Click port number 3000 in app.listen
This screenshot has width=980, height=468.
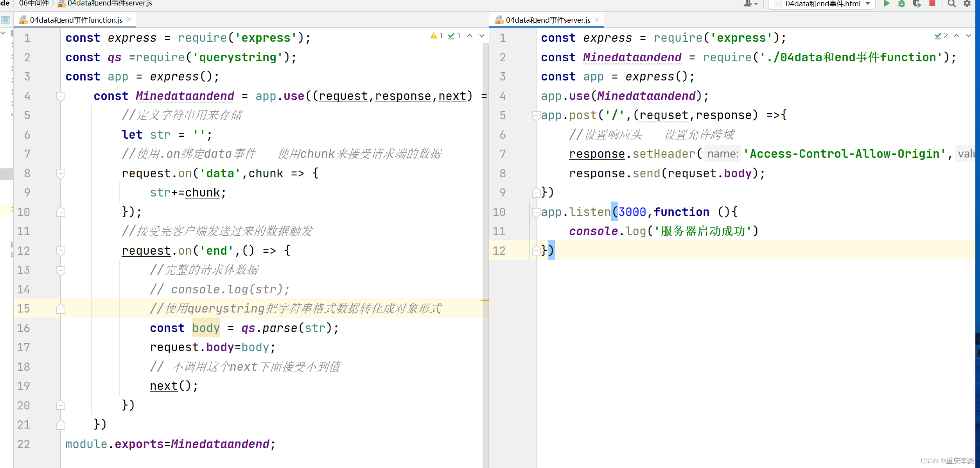632,212
